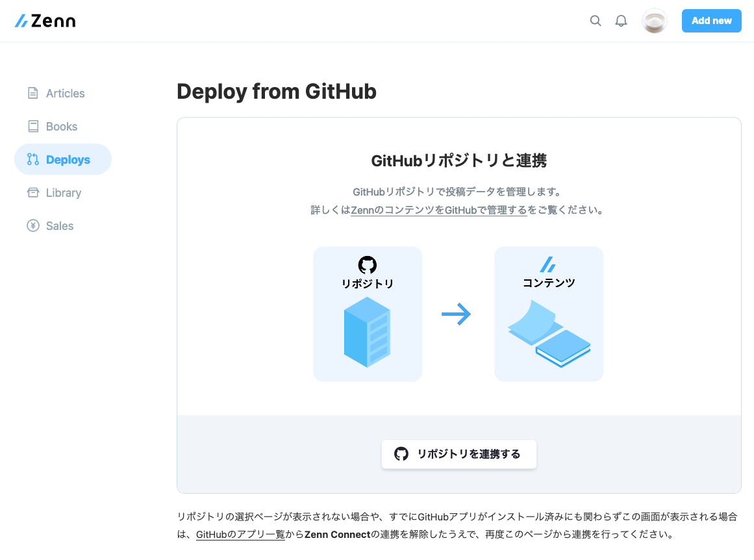
Task: Click the Deploys branch icon
Action: [32, 159]
